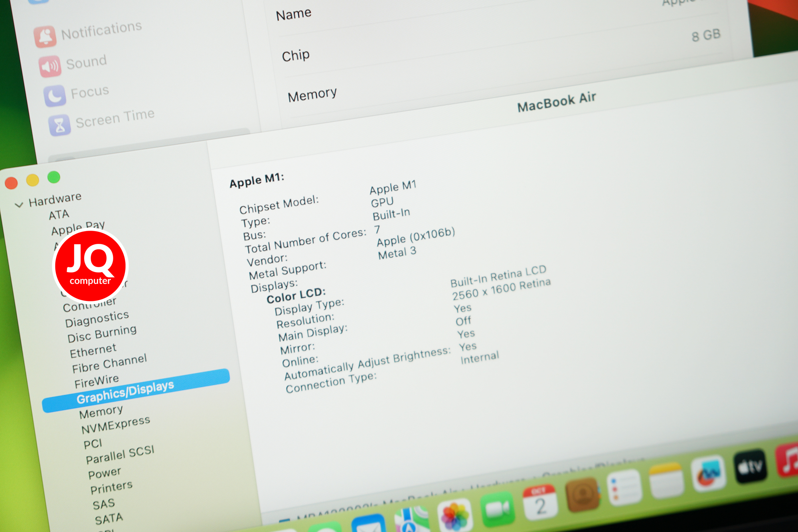Click the Sound speaker icon in System Settings
This screenshot has width=798, height=532.
(x=50, y=66)
